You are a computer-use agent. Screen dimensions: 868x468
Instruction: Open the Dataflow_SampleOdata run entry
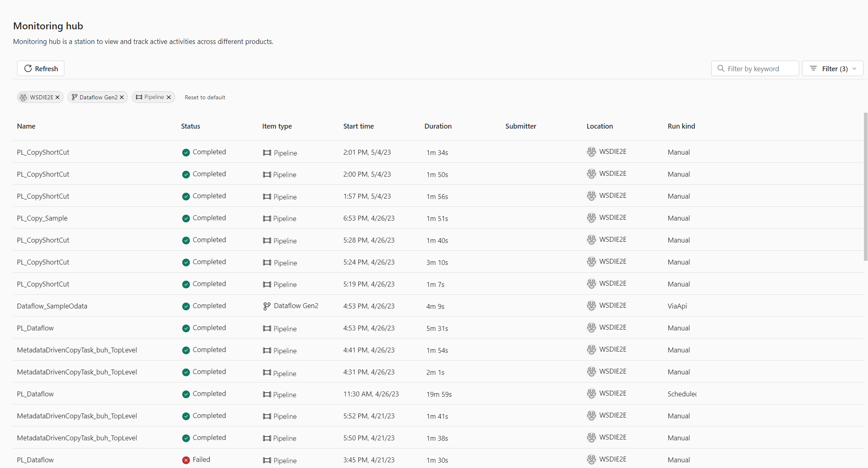point(52,306)
